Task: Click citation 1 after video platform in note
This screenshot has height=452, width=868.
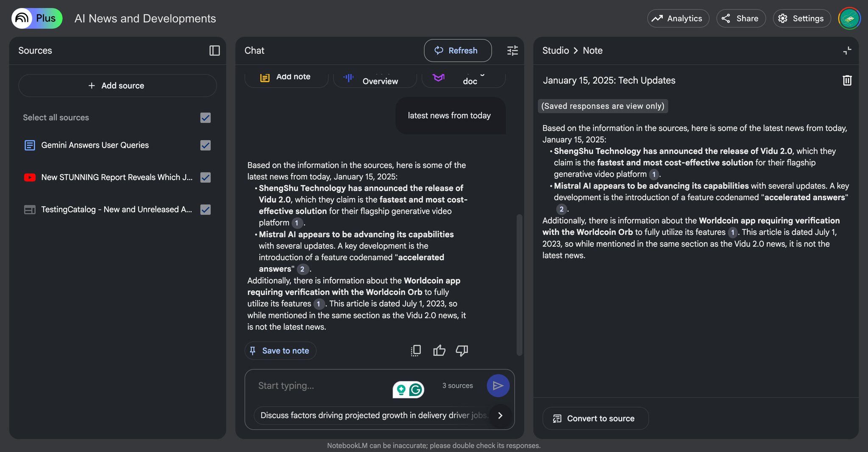Action: (654, 174)
